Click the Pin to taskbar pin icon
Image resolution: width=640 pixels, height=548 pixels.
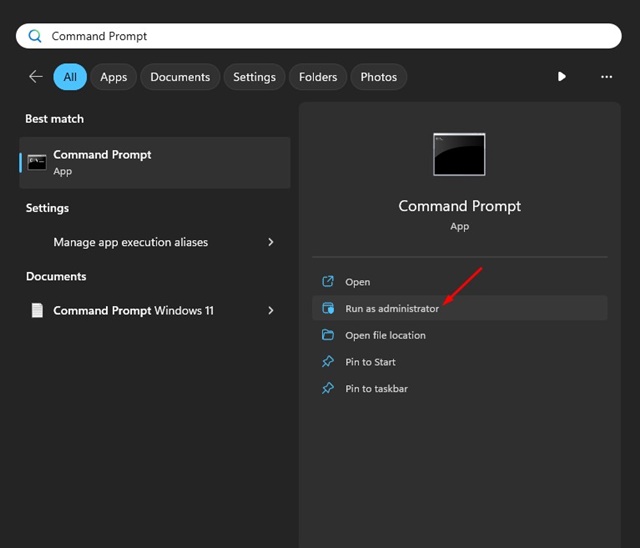point(327,388)
